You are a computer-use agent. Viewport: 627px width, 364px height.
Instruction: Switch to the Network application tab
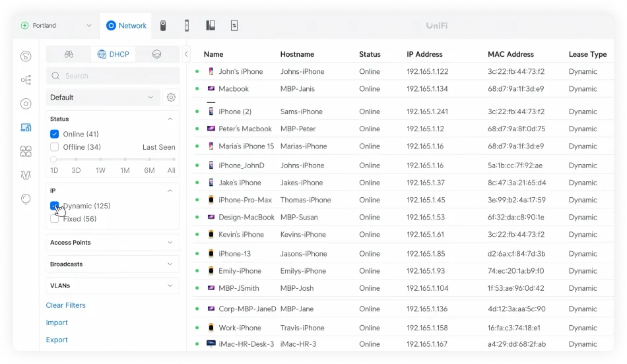(x=126, y=26)
